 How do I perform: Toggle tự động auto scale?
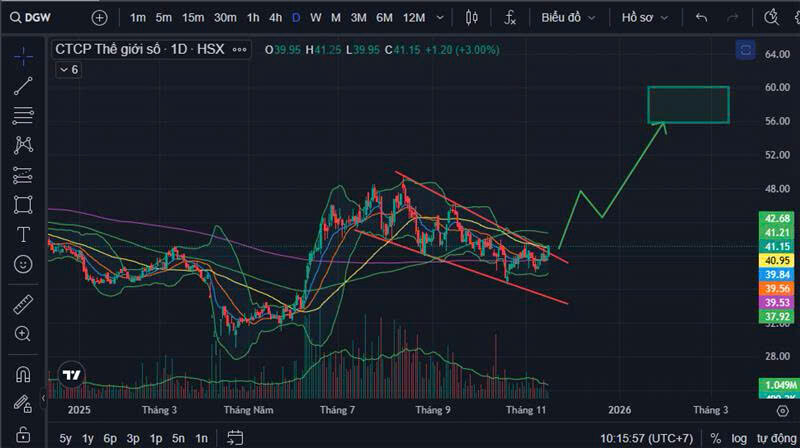tap(776, 438)
